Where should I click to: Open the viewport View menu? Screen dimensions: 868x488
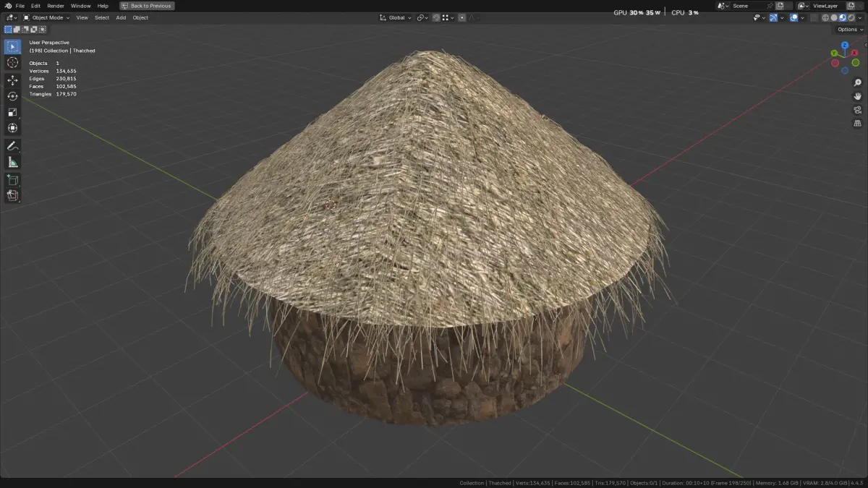82,17
